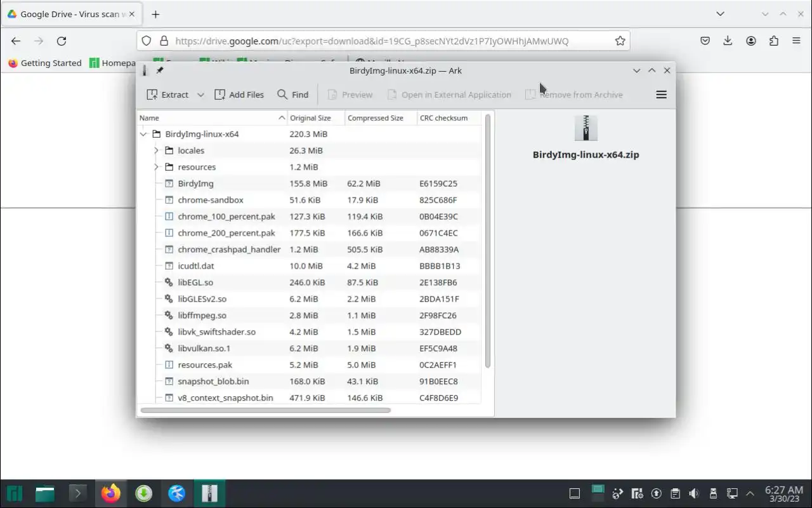Expand the locales folder
Screen dimensions: 812x508
(x=156, y=150)
